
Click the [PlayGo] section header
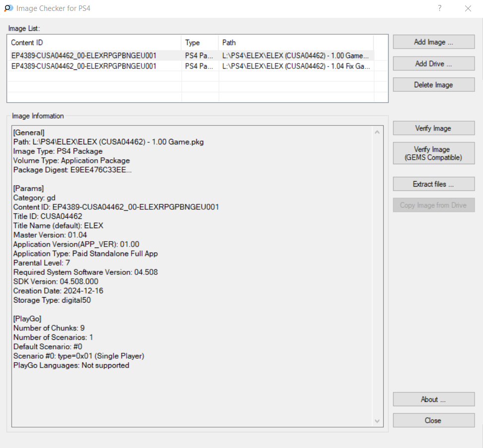click(x=27, y=319)
